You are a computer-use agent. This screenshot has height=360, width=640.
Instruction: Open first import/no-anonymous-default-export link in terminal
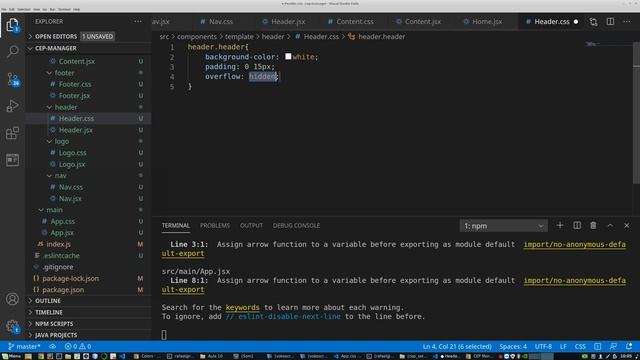click(575, 244)
